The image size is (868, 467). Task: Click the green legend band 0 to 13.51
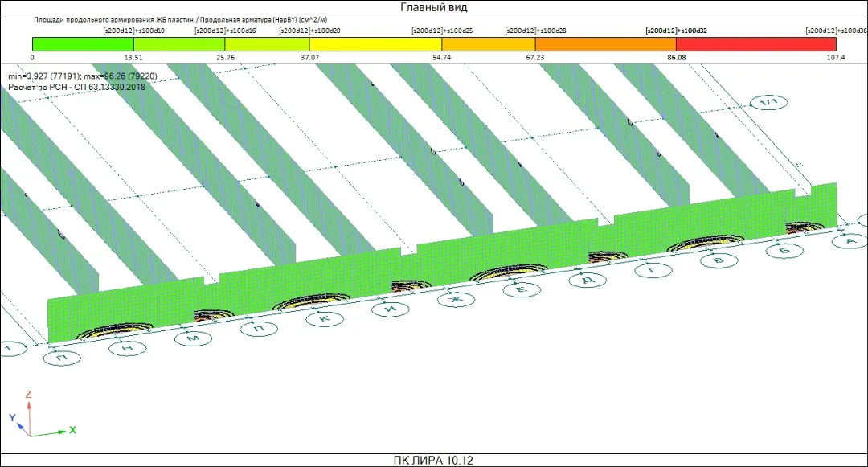pyautogui.click(x=83, y=44)
